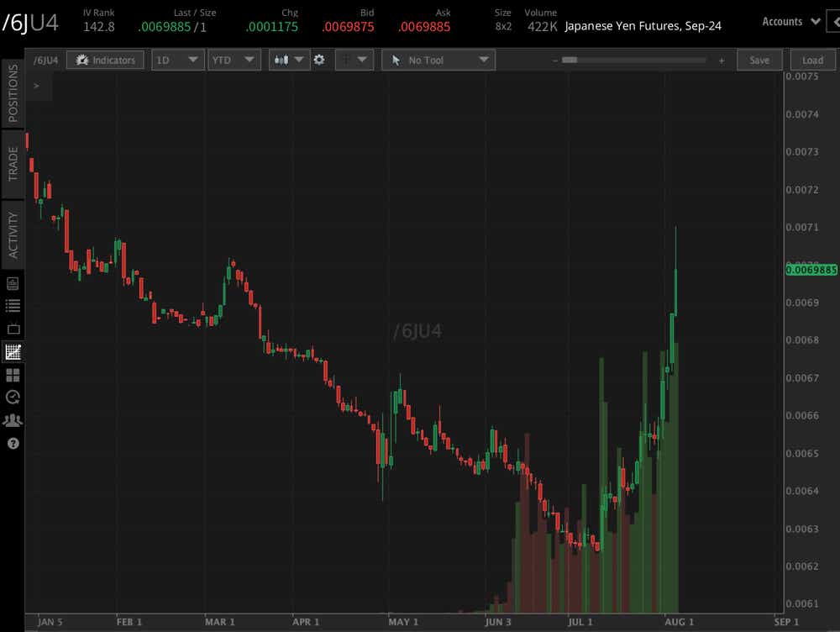This screenshot has height=632, width=840.
Task: Click the Save chart button
Action: (x=759, y=60)
